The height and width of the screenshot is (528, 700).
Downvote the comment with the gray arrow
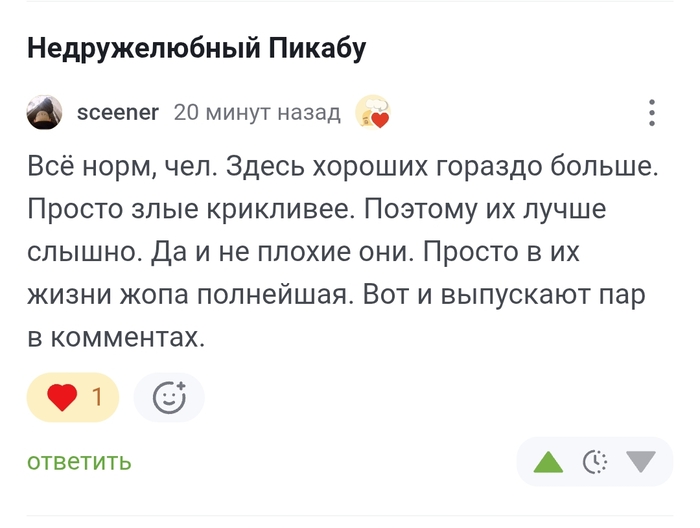pyautogui.click(x=641, y=461)
